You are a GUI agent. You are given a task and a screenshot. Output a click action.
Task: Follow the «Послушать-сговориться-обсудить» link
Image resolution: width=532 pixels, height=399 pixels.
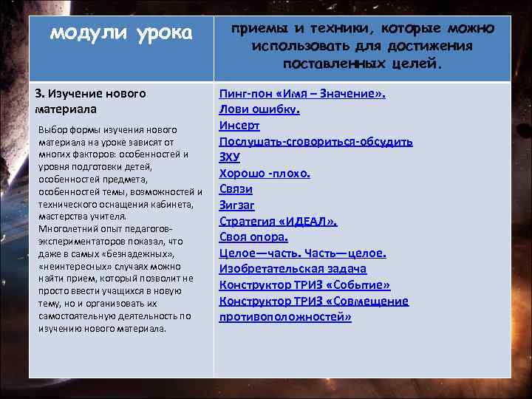click(316, 141)
